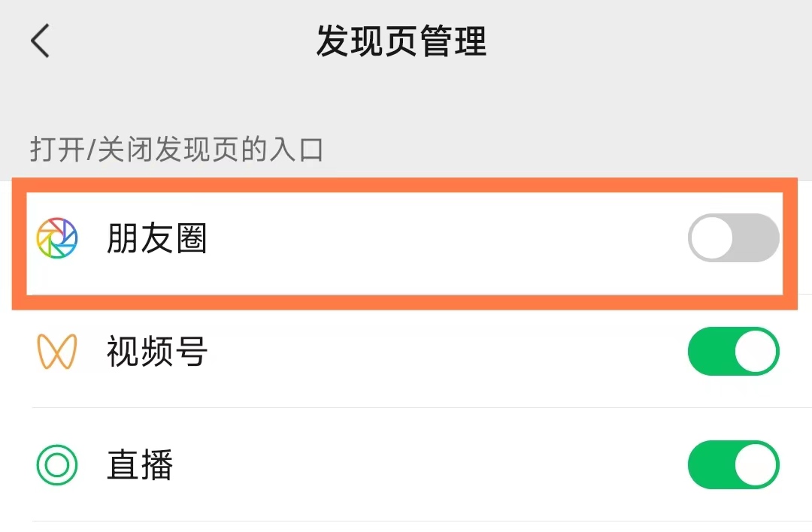This screenshot has width=812, height=532.
Task: Click the 打开/关闭发现页的入口 section header
Action: [x=177, y=149]
